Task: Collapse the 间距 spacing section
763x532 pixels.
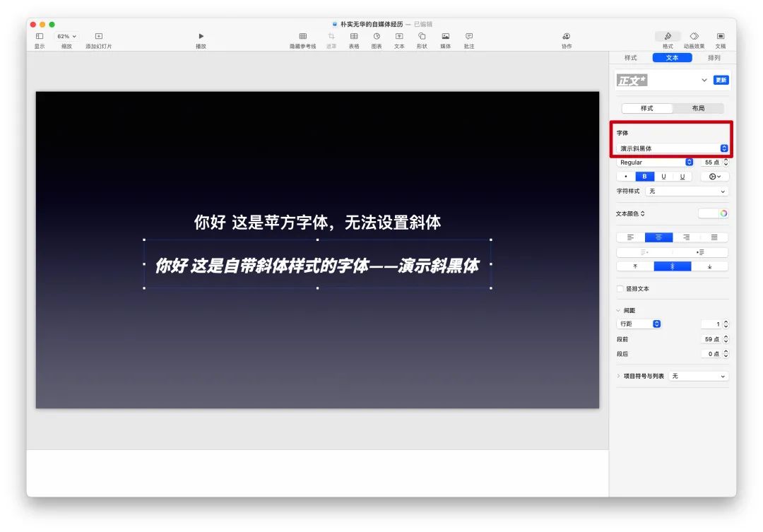Action: tap(619, 311)
